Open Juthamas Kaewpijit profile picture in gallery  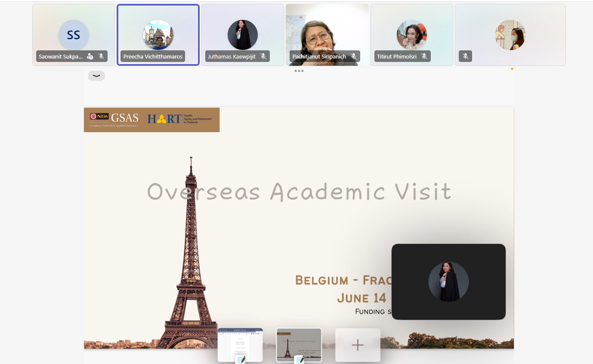coord(243,35)
